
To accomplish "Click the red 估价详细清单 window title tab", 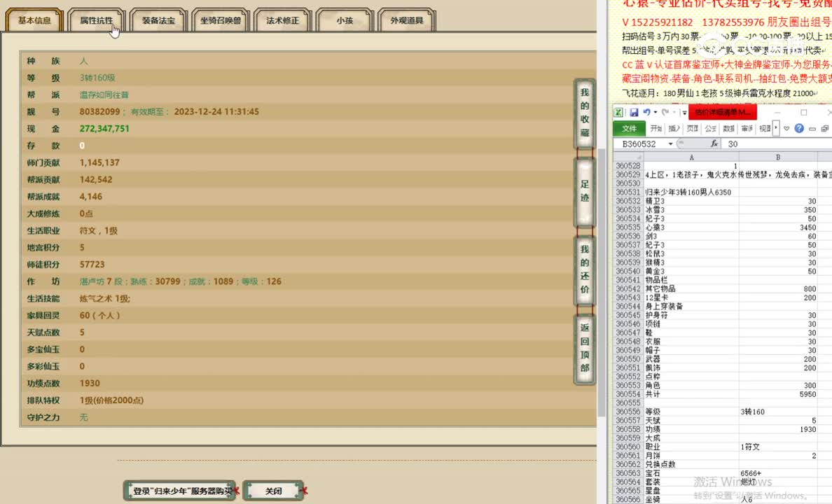I will (x=723, y=112).
